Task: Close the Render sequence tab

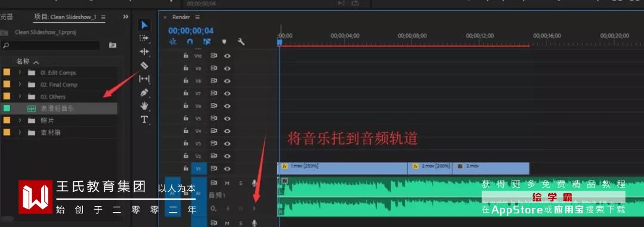Action: point(166,17)
